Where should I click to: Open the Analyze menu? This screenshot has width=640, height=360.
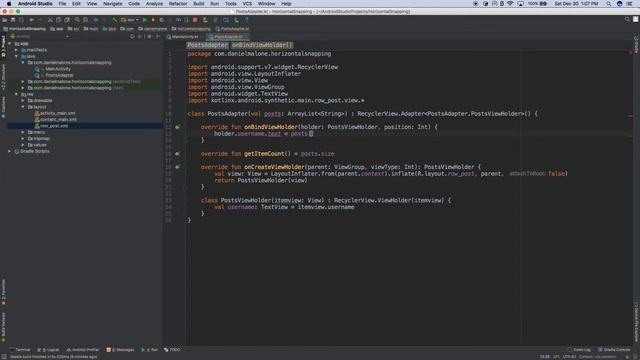pos(154,4)
